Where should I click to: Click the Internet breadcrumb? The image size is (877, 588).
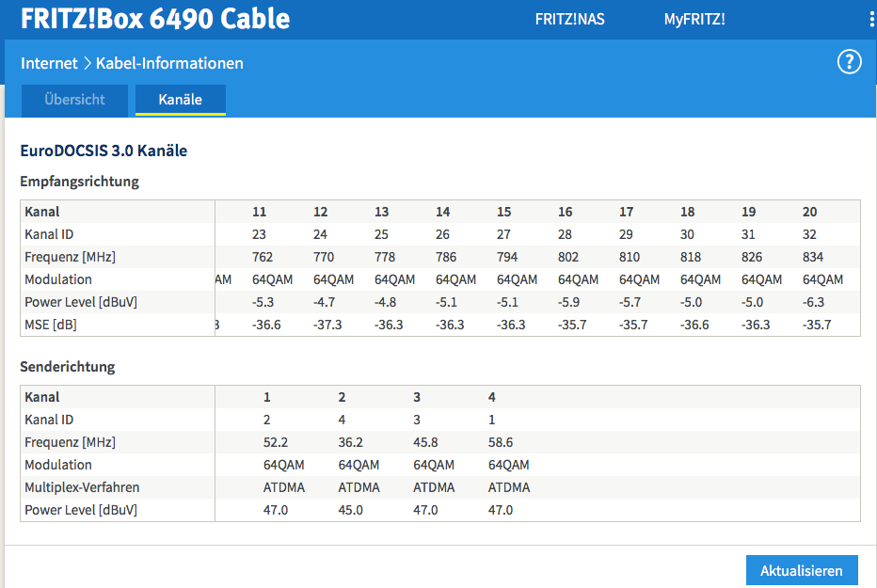(49, 63)
